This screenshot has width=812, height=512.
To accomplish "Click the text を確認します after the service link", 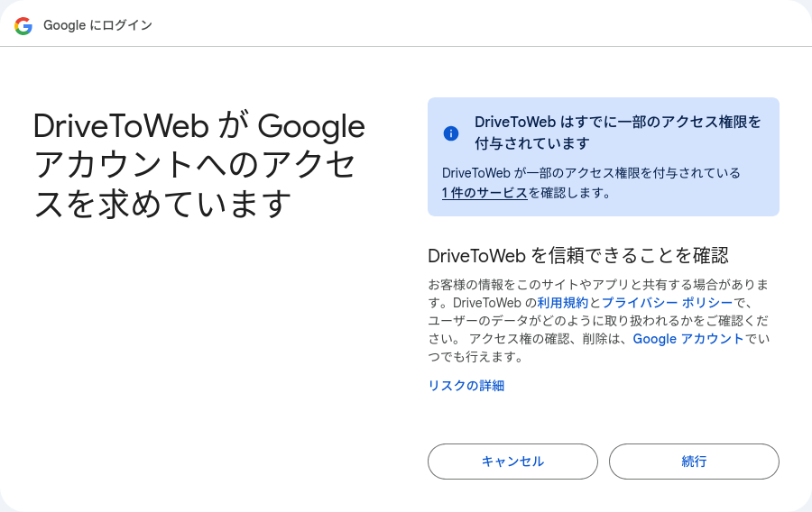I will click(x=569, y=192).
